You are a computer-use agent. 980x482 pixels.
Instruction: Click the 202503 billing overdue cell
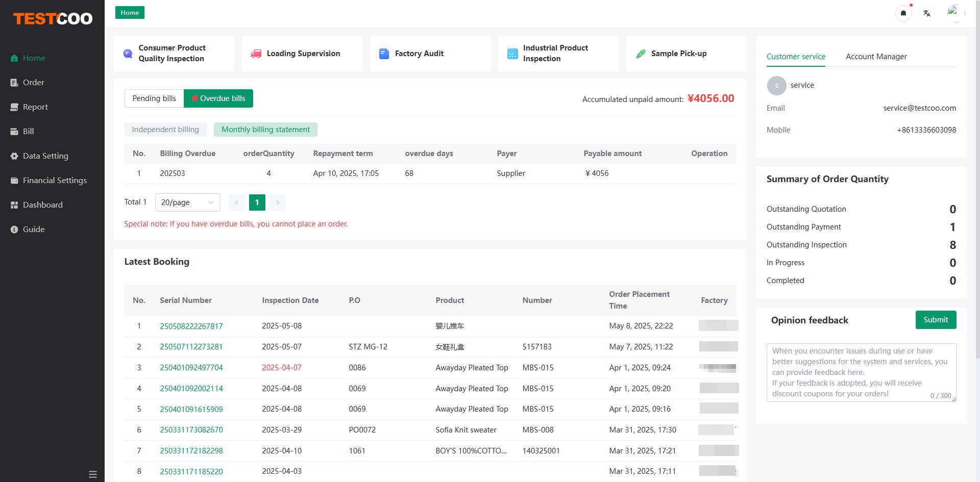(x=173, y=173)
